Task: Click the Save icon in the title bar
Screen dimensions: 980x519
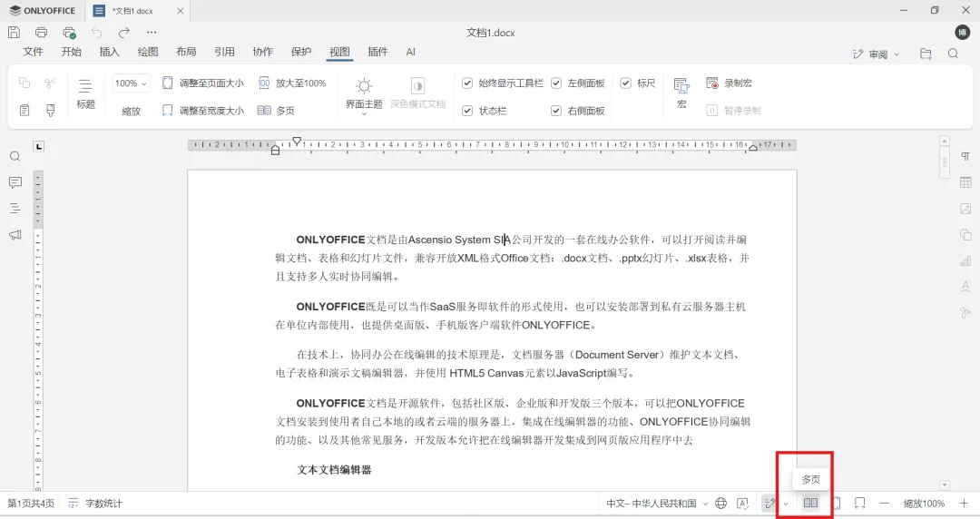Action: pos(14,32)
